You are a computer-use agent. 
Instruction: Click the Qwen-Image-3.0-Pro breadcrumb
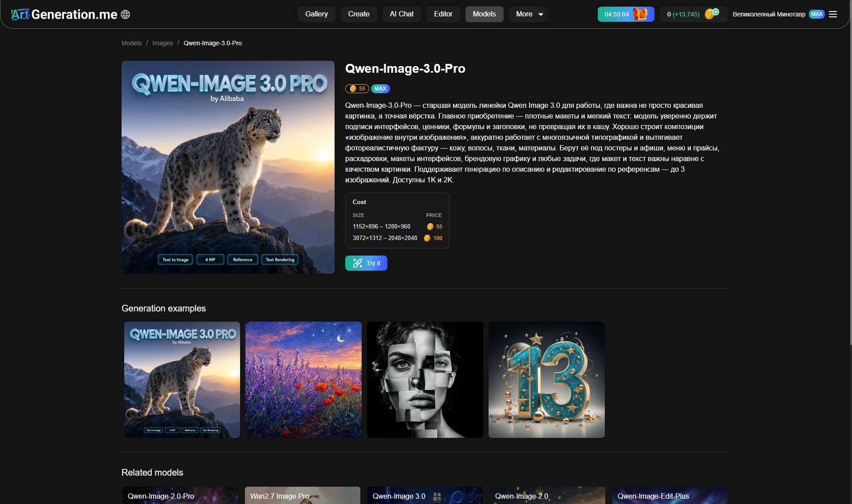click(x=213, y=43)
